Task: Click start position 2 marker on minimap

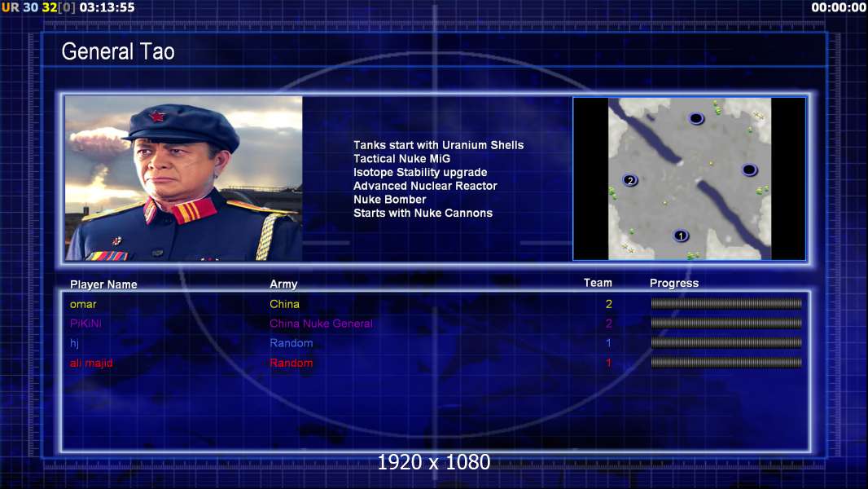Action: pyautogui.click(x=630, y=181)
